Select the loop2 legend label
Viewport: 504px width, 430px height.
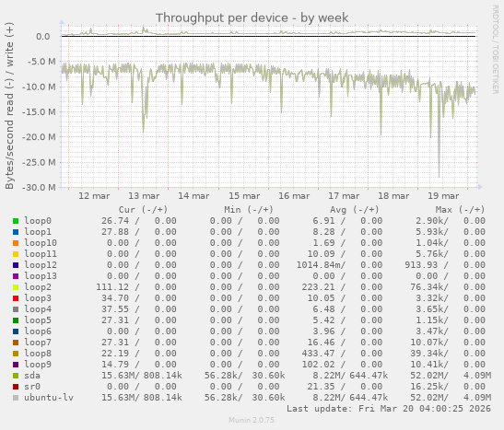38,287
